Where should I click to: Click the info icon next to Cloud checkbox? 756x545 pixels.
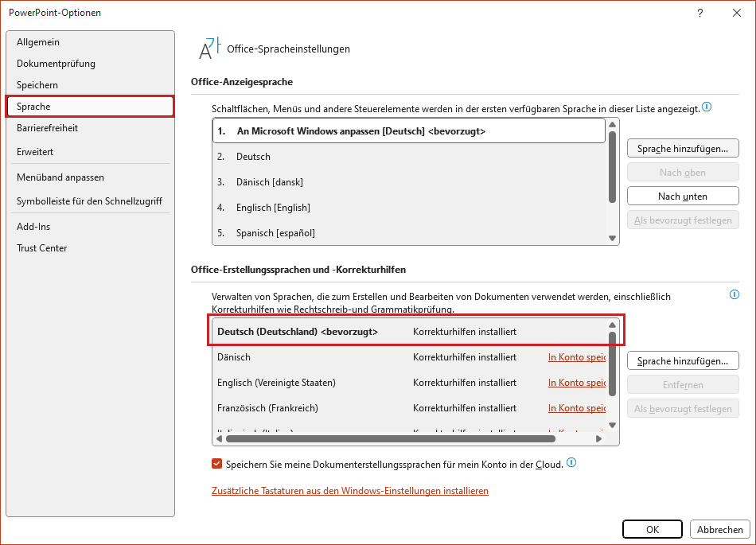[x=571, y=462]
